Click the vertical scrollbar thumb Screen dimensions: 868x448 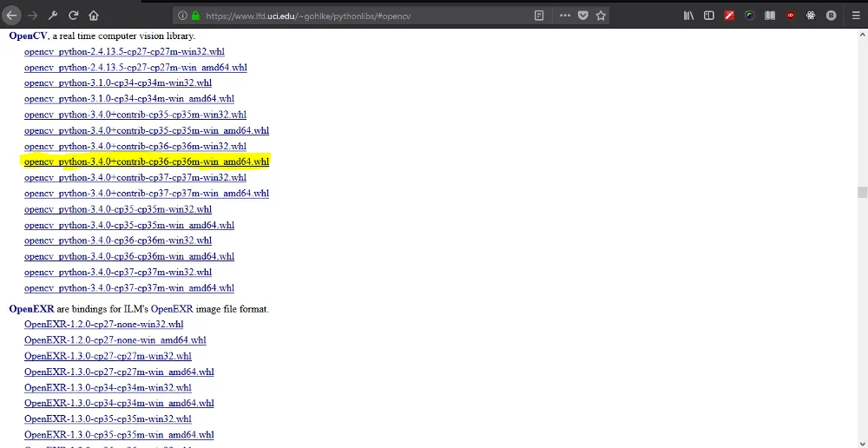point(862,192)
